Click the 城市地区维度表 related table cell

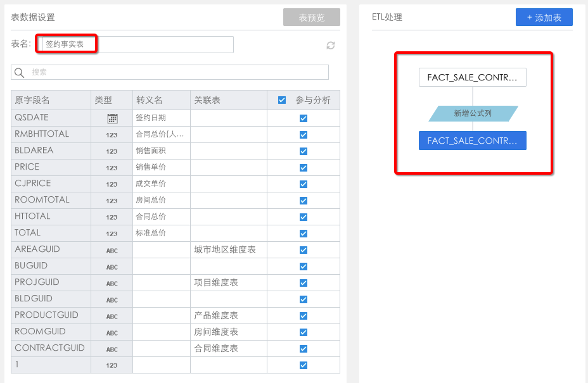pyautogui.click(x=229, y=250)
